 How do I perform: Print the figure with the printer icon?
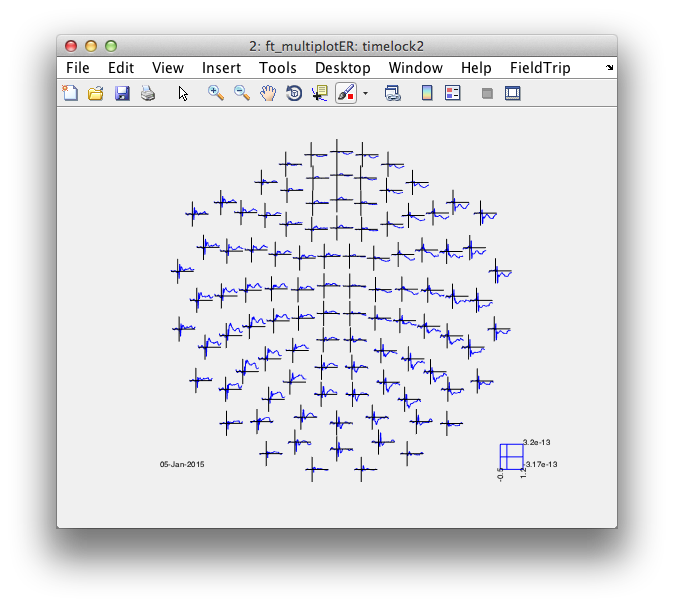coord(148,93)
